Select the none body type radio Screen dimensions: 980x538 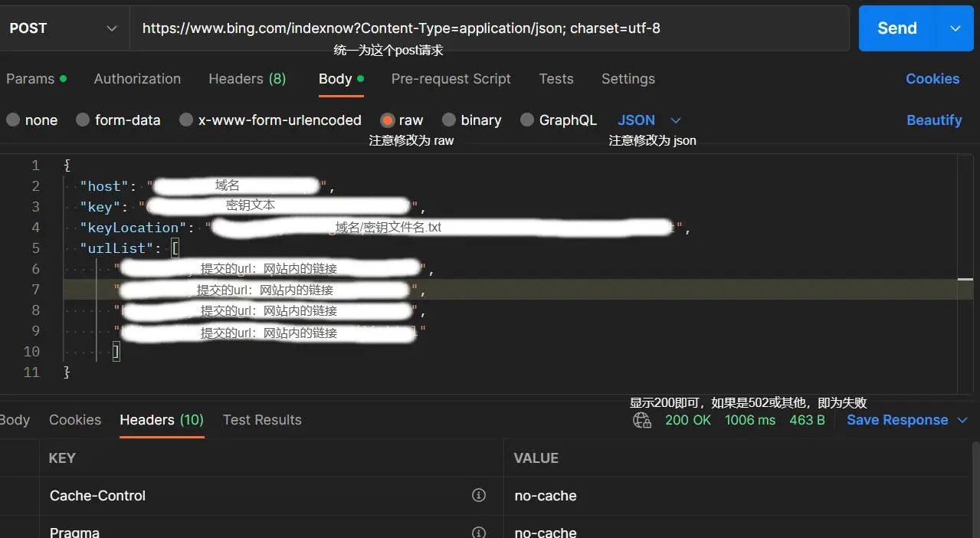13,120
